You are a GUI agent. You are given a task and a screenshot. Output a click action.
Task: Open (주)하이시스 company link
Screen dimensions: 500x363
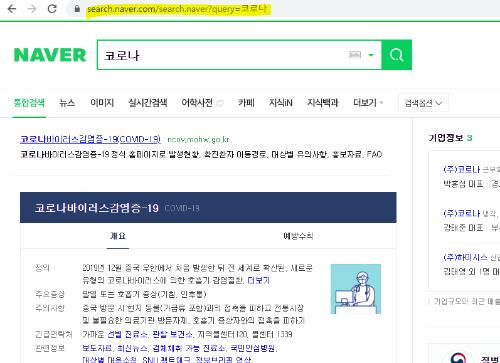pyautogui.click(x=465, y=257)
